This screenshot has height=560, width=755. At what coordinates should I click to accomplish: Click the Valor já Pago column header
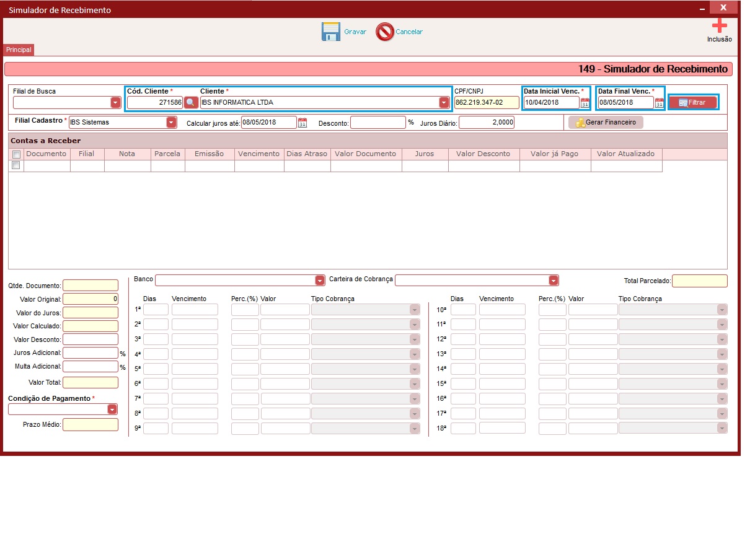coord(555,154)
